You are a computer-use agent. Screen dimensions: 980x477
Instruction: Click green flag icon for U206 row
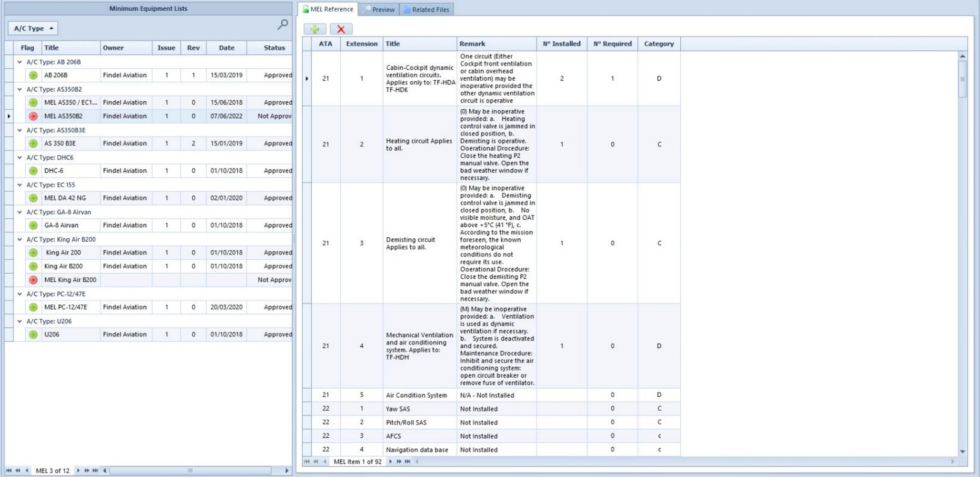coord(33,334)
